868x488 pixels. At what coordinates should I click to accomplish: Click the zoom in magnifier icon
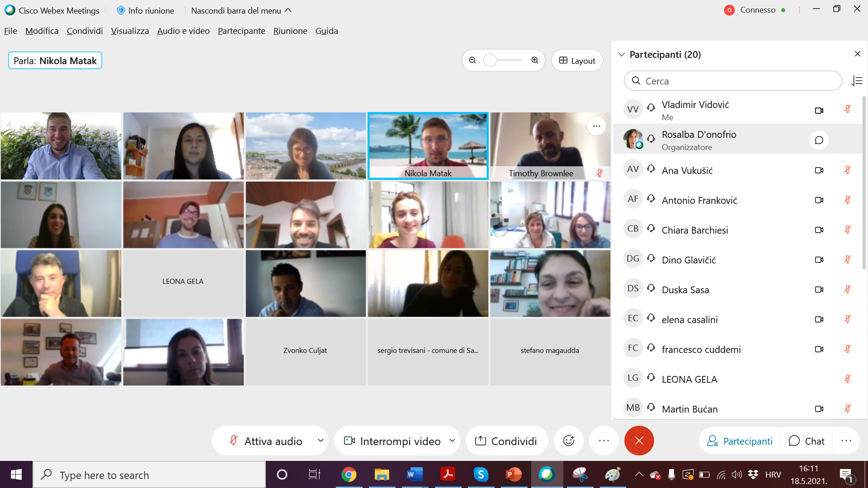535,60
